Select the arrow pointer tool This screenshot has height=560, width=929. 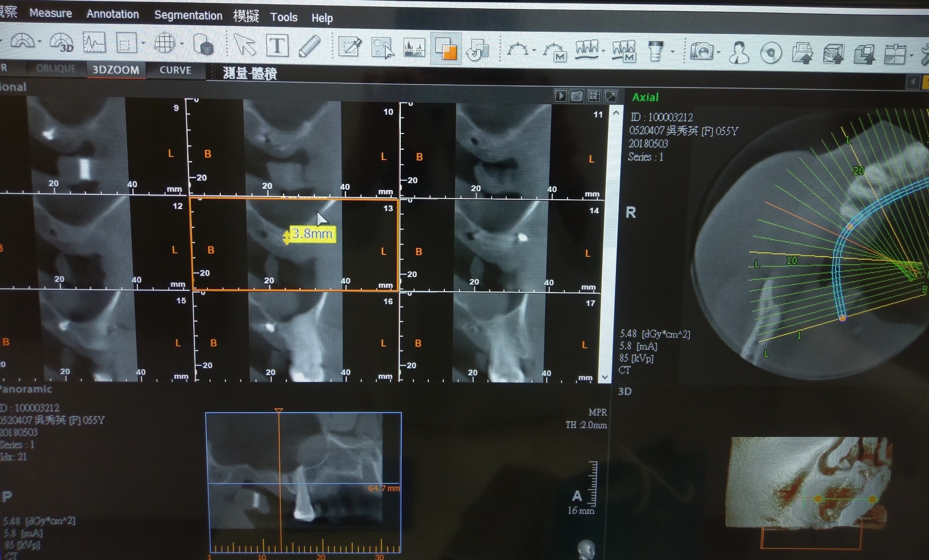[x=244, y=45]
